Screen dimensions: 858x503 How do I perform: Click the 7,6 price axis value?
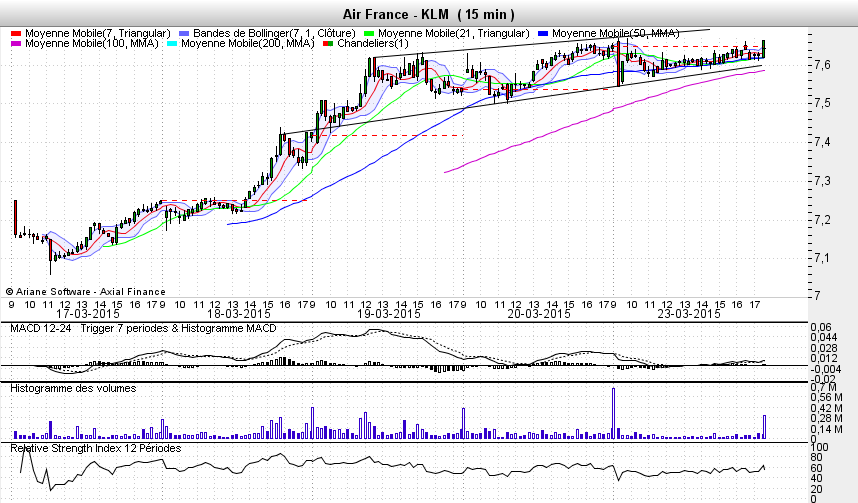822,65
